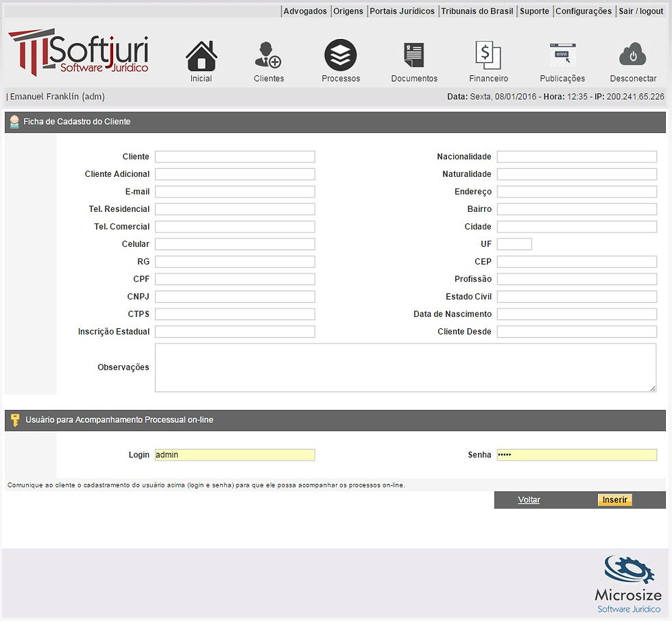The image size is (672, 621).
Task: Click the Senha password field
Action: (577, 455)
